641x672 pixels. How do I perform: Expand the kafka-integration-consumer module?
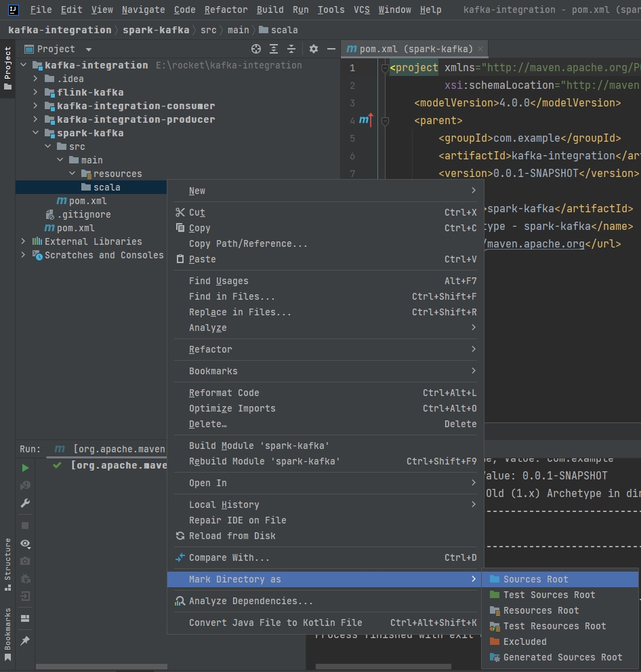click(35, 106)
